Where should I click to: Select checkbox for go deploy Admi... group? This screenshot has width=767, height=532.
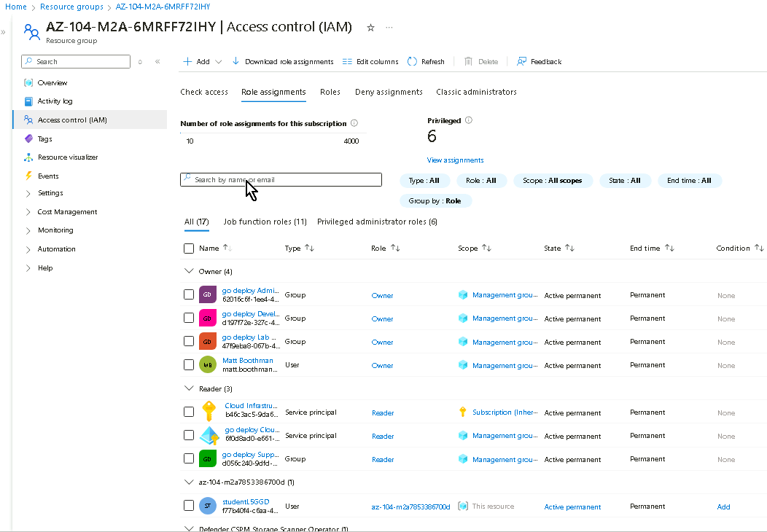click(189, 294)
